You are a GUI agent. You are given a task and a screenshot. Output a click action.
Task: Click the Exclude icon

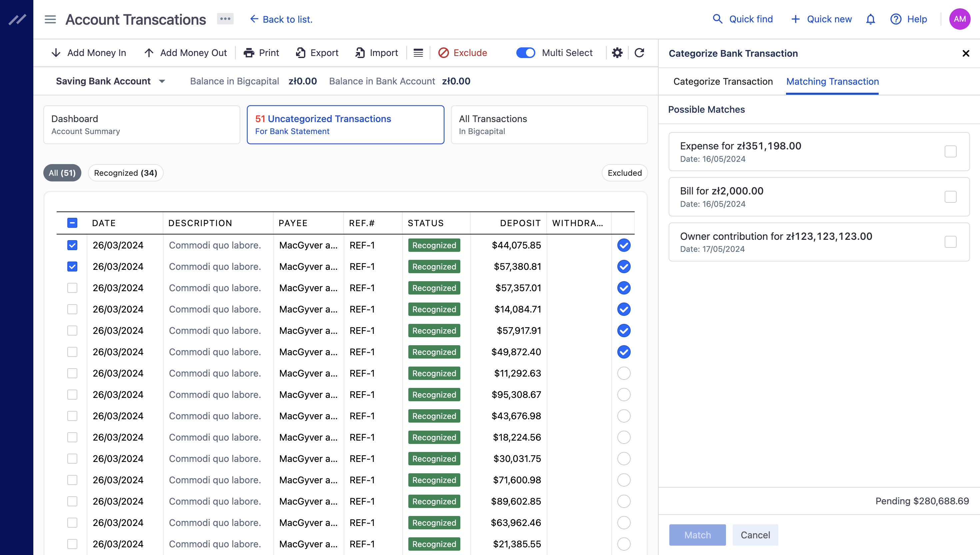tap(444, 53)
